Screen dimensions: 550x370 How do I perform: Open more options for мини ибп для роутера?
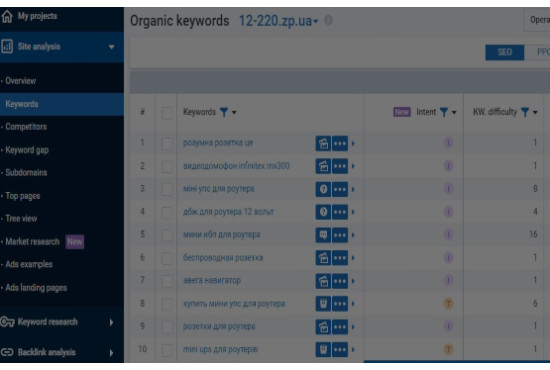point(340,235)
